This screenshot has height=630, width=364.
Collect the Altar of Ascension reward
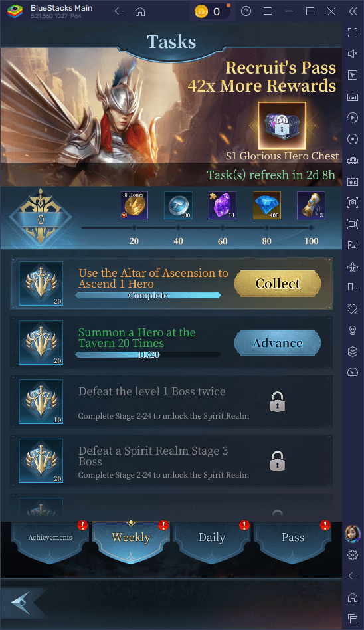278,284
